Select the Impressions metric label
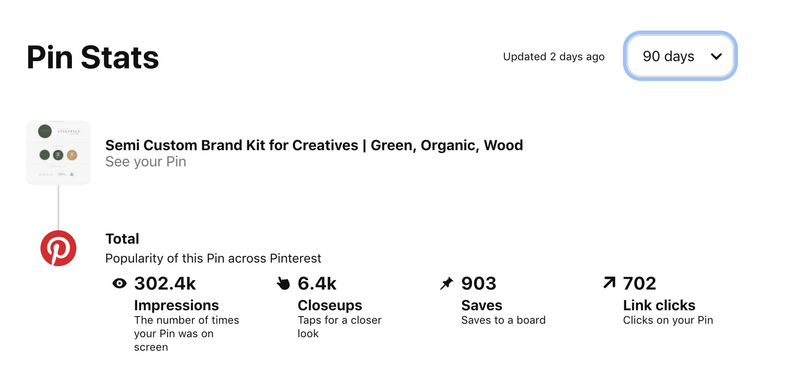Viewport: 800px width, 366px height. pyautogui.click(x=177, y=305)
